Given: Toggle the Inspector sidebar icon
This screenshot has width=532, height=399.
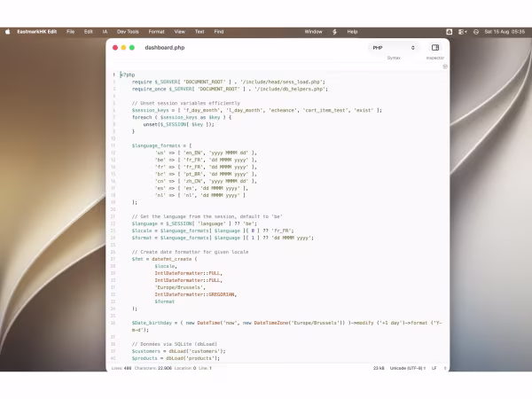Looking at the screenshot, I should click(x=435, y=48).
